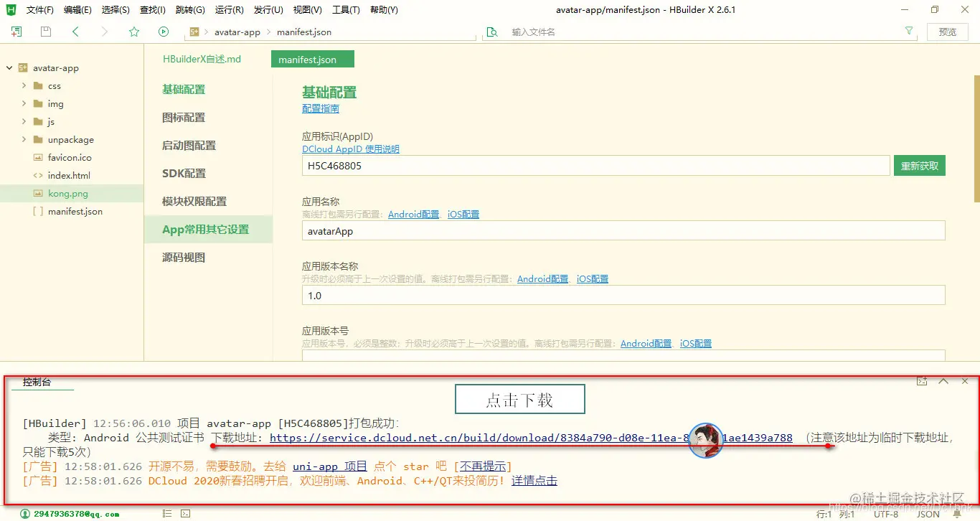Star the current file with the favorite icon
This screenshot has height=521, width=980.
(134, 32)
